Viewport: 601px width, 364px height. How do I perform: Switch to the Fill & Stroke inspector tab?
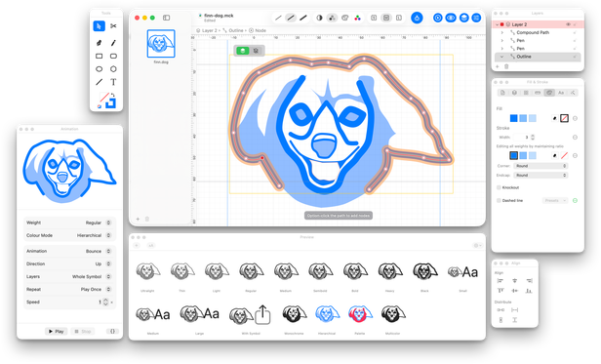tap(549, 93)
